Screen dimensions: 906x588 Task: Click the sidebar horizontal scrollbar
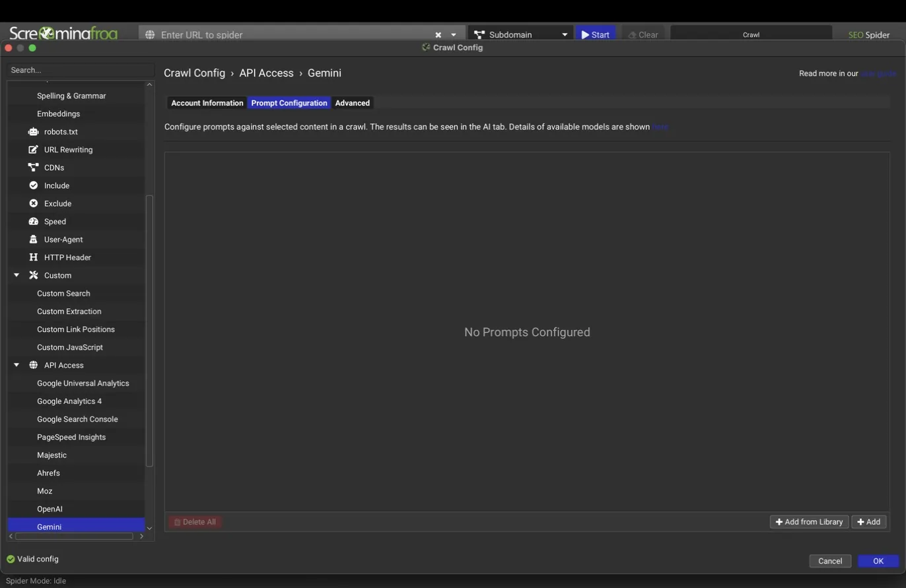pyautogui.click(x=74, y=536)
